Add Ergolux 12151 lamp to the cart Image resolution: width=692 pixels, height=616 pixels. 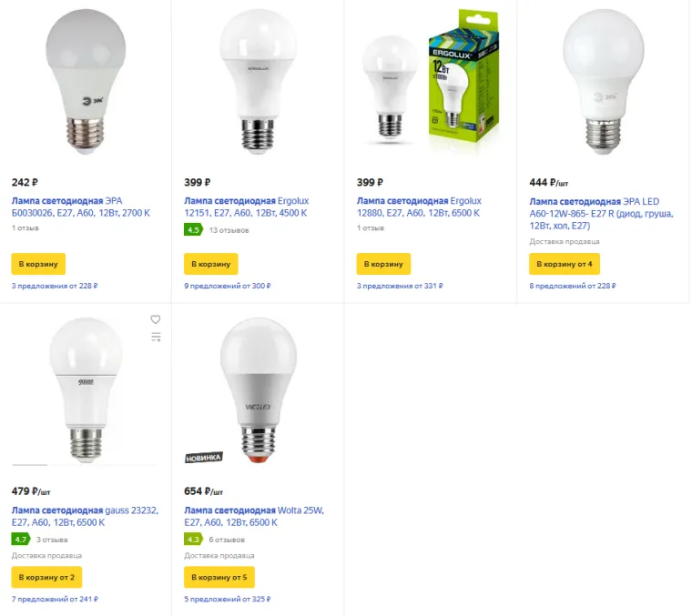[x=210, y=264]
